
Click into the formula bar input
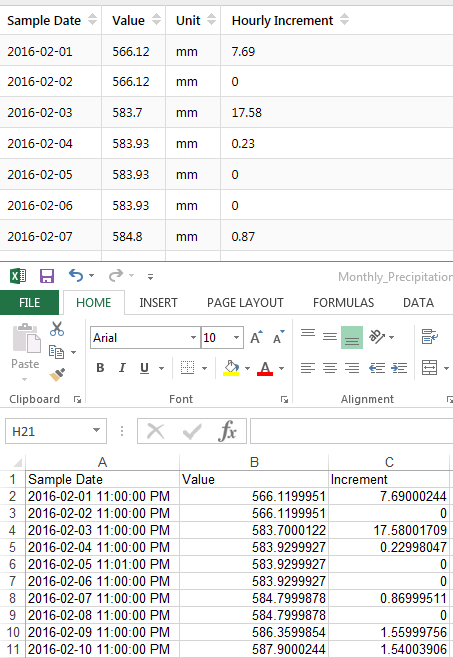point(352,431)
